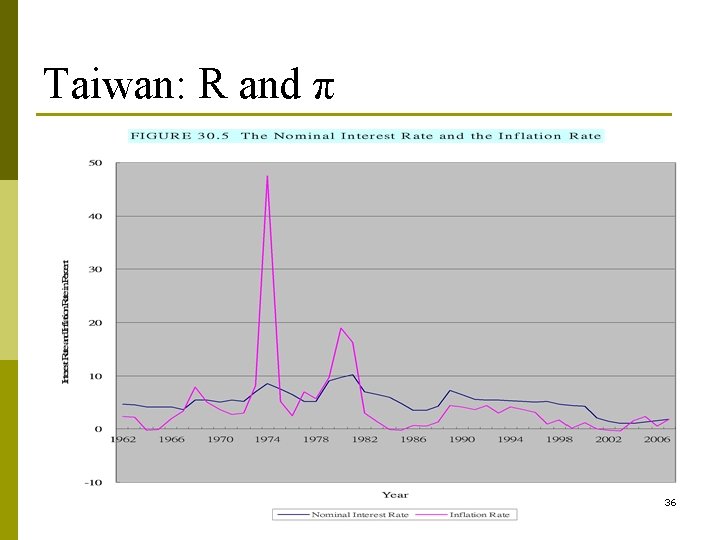Click the y-axis value '0'
The image size is (720, 540).
(x=98, y=429)
